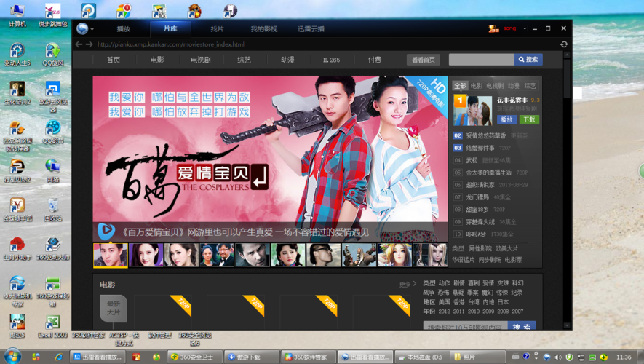644x364 pixels.
Task: Switch to the 片库 tab
Action: tap(170, 29)
